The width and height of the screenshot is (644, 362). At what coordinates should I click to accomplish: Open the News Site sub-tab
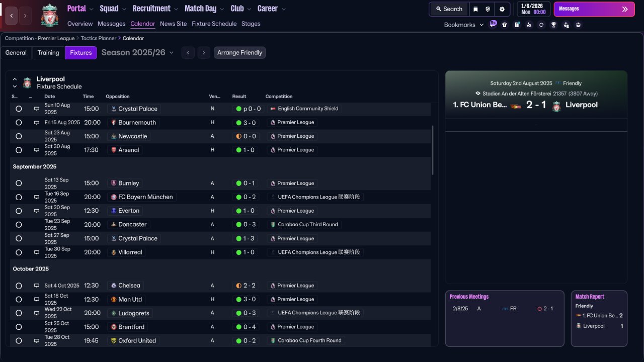pyautogui.click(x=173, y=24)
